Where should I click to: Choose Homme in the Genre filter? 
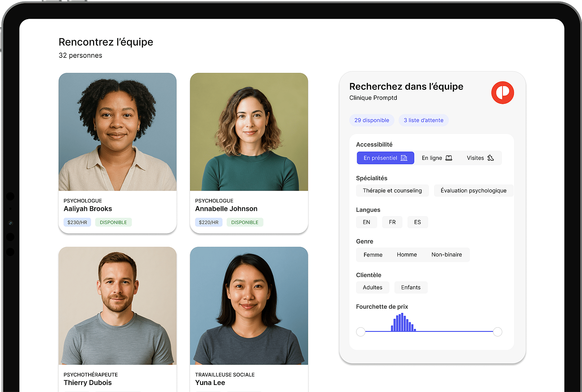407,255
